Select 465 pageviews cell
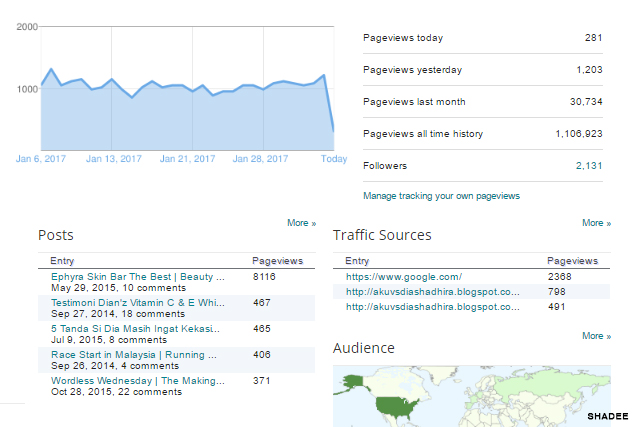Viewport: 640px width, 427px height. (x=262, y=329)
